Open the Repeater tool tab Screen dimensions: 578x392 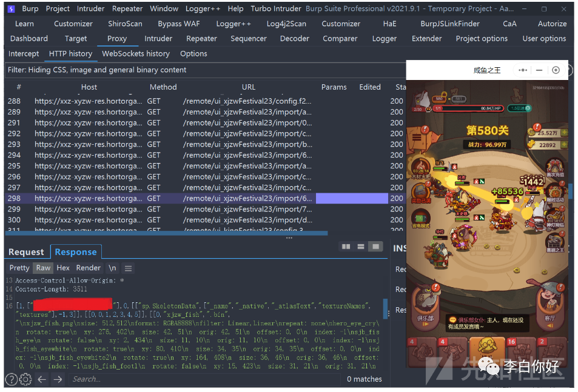coord(201,38)
